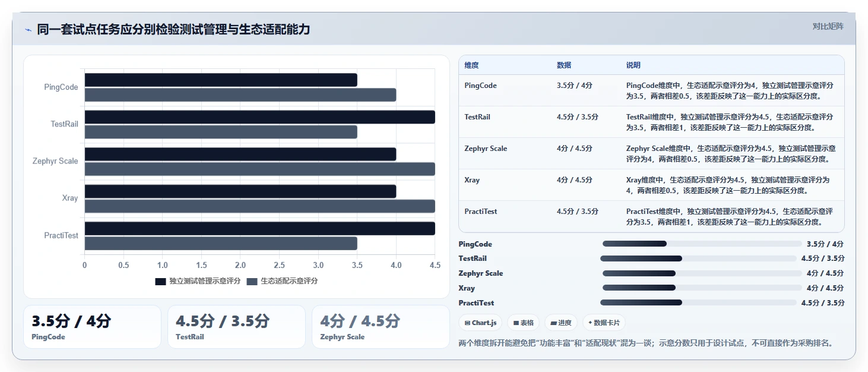
Task: Click TestRail progress bar
Action: pos(698,258)
